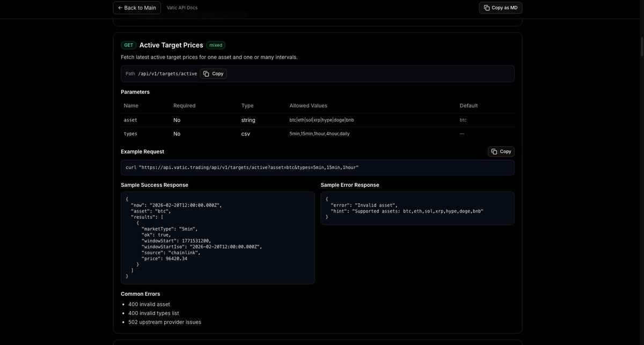Select the curl command in Example Request
Viewport: 644px width, 345px height.
click(241, 166)
